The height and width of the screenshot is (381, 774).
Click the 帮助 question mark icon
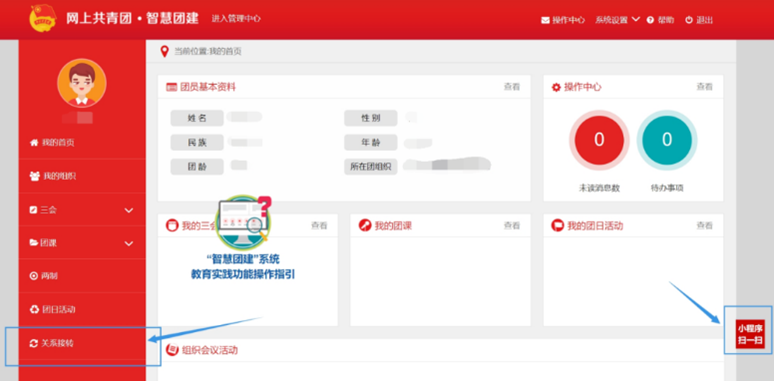pos(650,20)
